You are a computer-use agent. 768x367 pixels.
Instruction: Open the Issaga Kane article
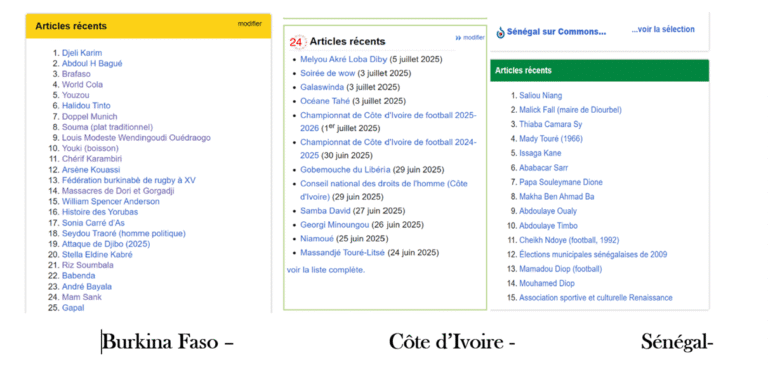pos(540,153)
